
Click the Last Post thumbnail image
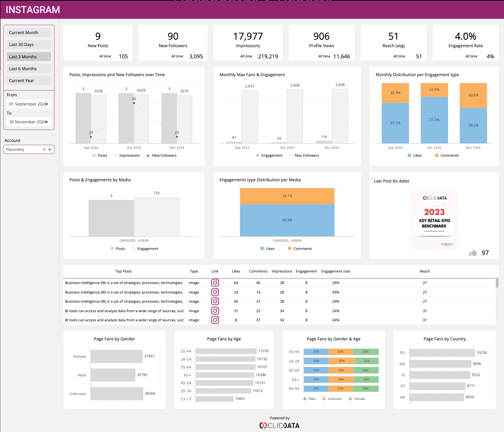434,219
